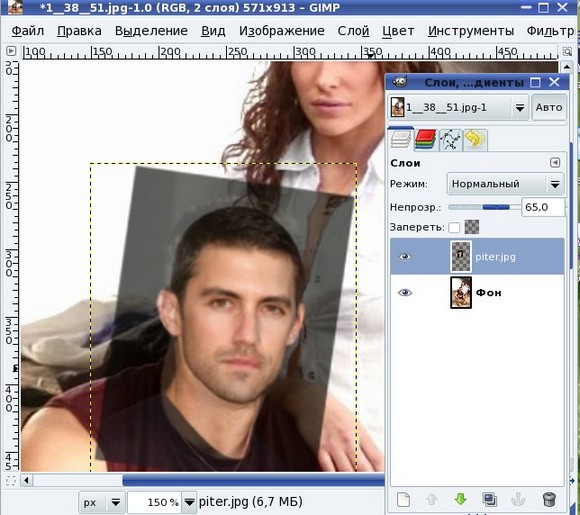The width and height of the screenshot is (580, 515).
Task: Click the GIMP Wilber icon in layers dock title
Action: (x=399, y=82)
